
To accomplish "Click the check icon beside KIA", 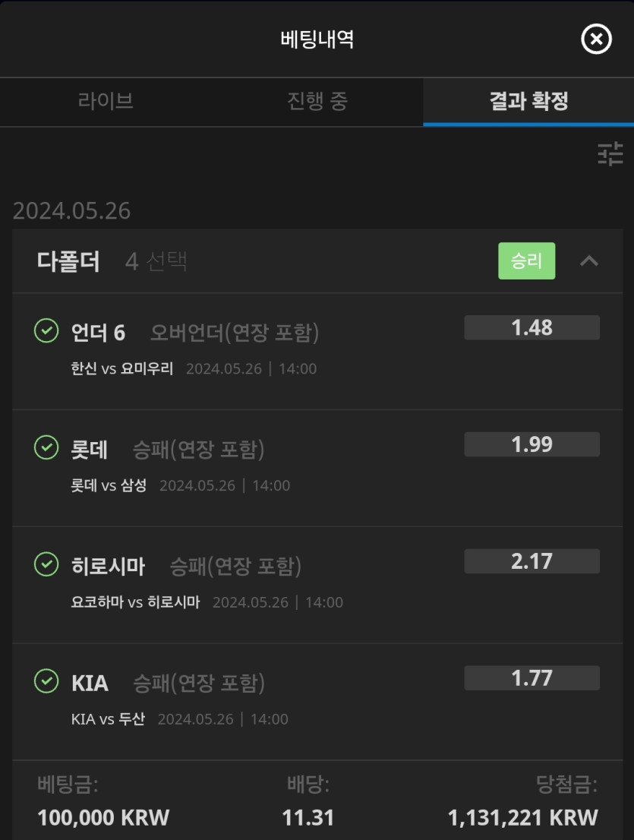I will (46, 681).
